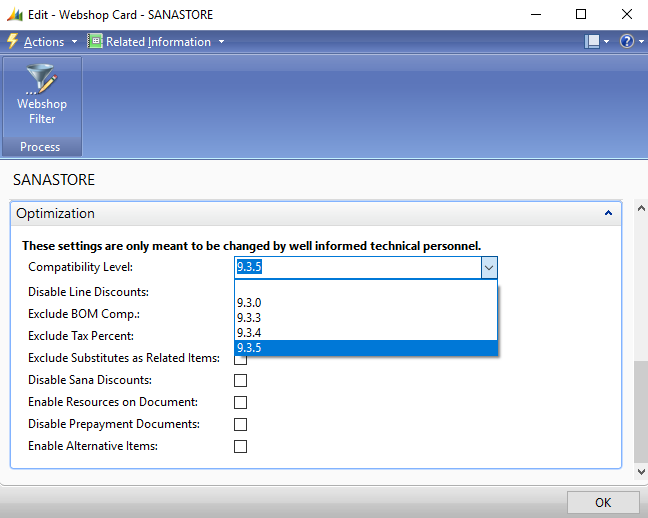
Task: Open the Related Information menu
Action: tap(158, 42)
